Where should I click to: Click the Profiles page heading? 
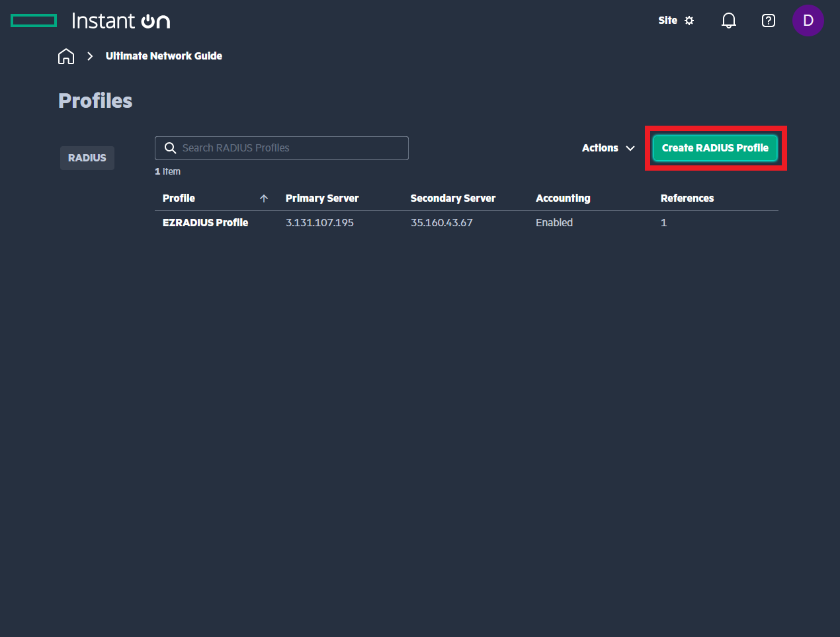[95, 101]
